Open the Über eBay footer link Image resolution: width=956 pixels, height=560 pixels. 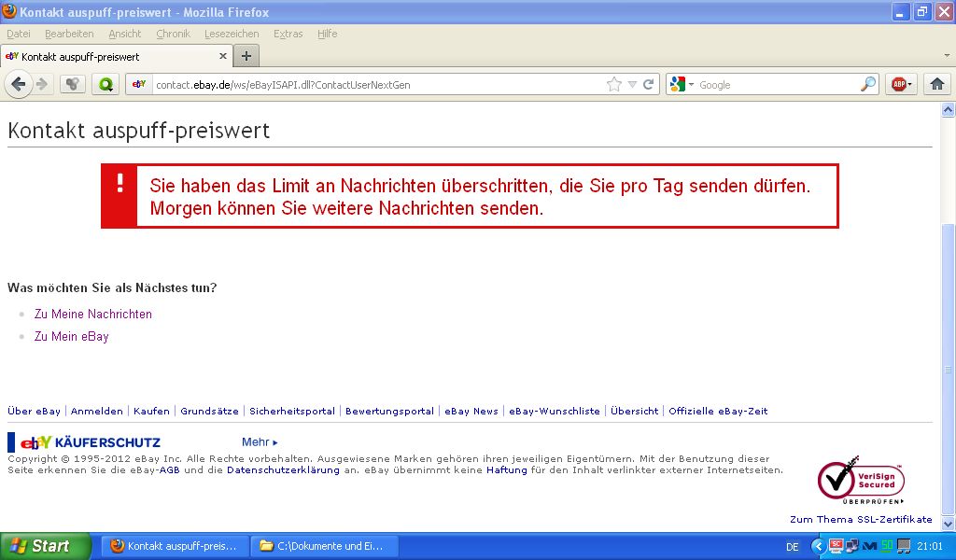[35, 412]
